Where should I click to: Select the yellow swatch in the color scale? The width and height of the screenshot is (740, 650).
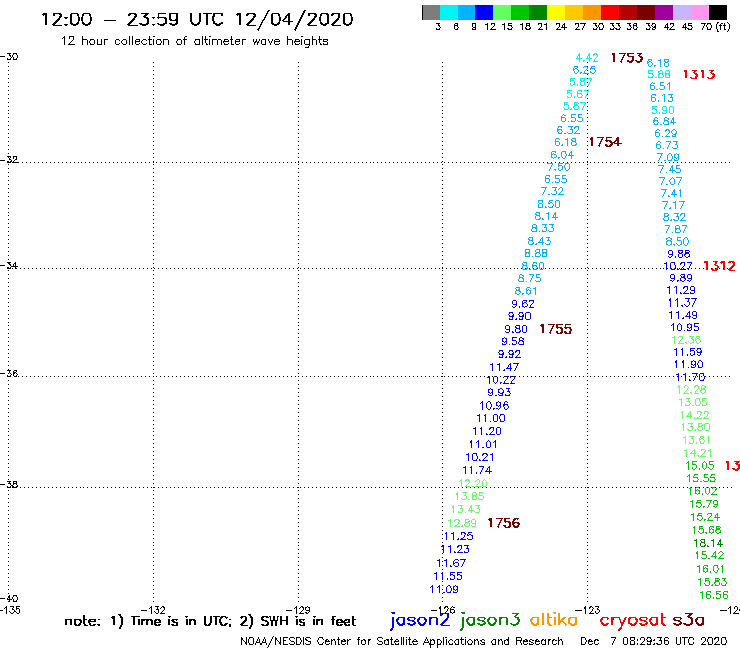click(x=556, y=12)
